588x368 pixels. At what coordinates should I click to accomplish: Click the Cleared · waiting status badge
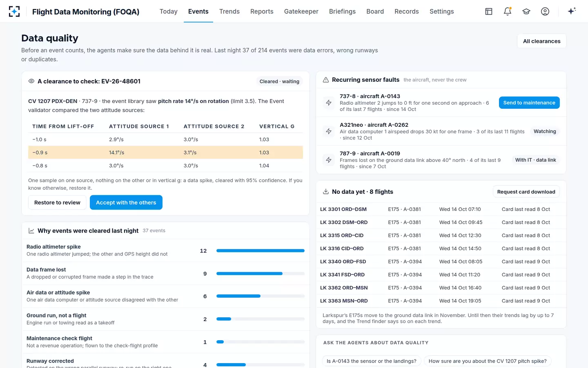[279, 81]
